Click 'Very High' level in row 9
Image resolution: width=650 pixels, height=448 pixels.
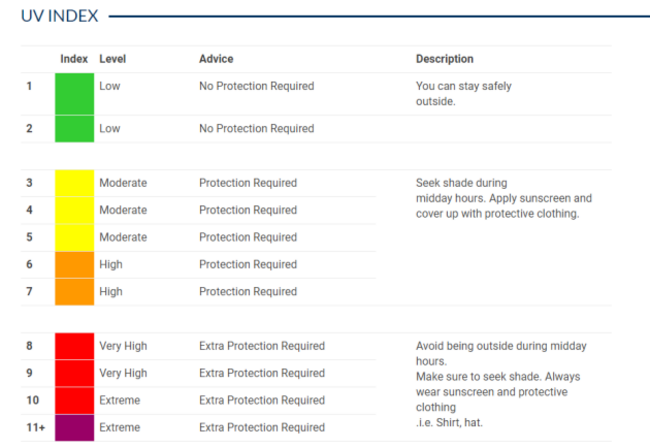coord(123,373)
